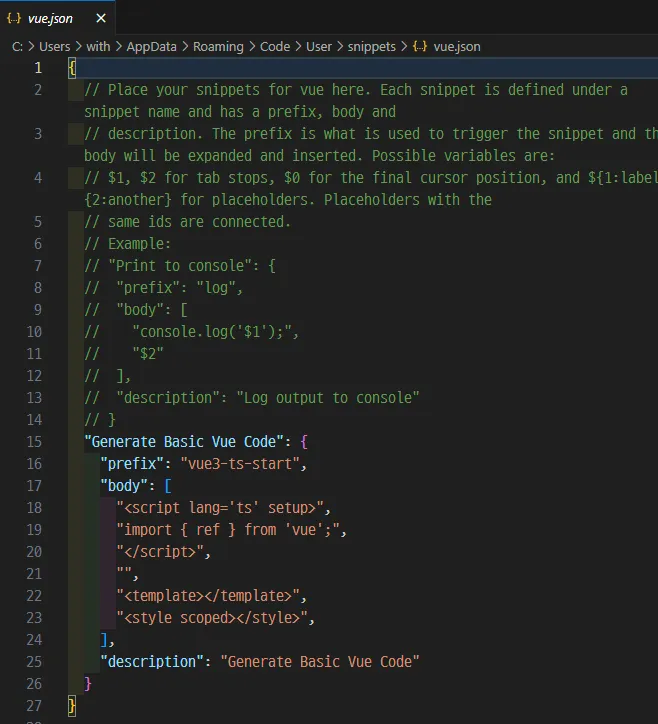This screenshot has height=724, width=658.
Task: Click the text 'body will be expanded and inserted'
Action: coord(220,156)
